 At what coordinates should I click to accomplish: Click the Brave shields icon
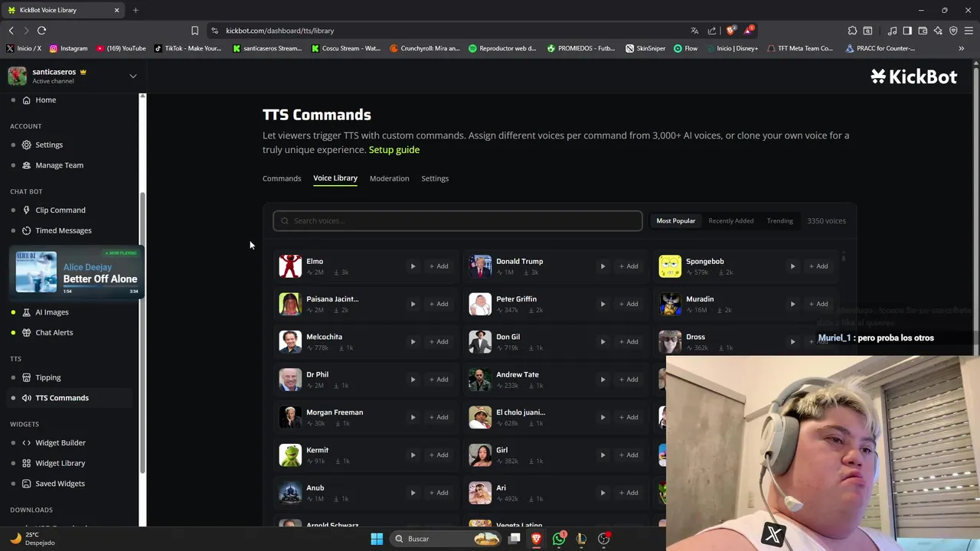pos(731,31)
